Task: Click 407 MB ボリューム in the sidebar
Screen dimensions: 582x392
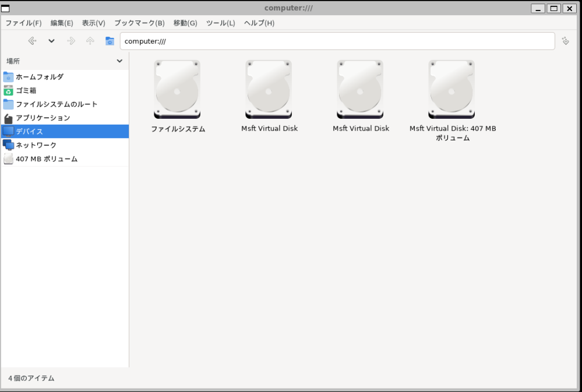Action: coord(46,159)
